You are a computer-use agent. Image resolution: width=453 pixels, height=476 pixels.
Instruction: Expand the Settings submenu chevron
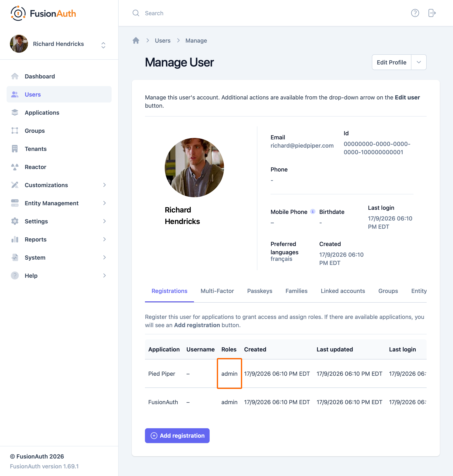(x=104, y=221)
